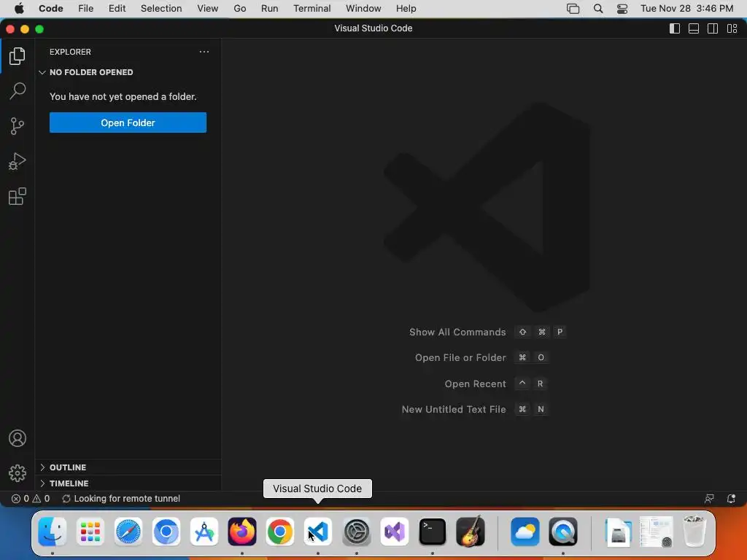This screenshot has height=560, width=747.
Task: Open the Manage gear icon
Action: click(x=18, y=473)
